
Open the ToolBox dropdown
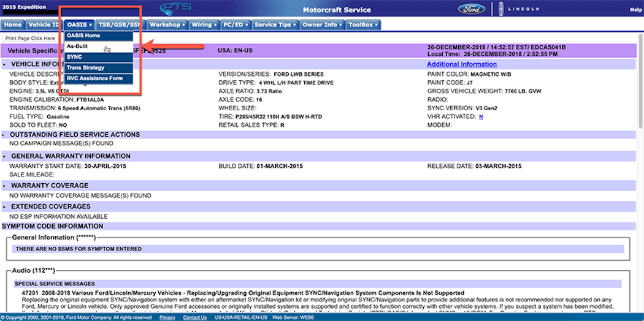[x=363, y=25]
